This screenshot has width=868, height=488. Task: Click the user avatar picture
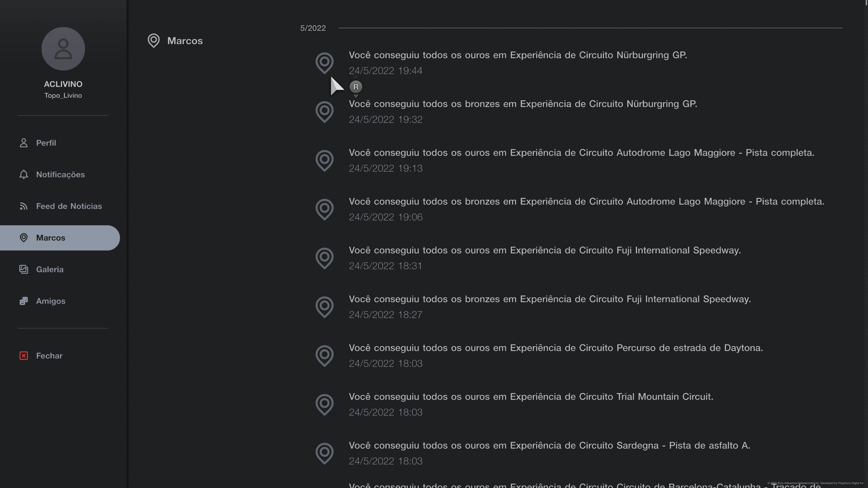(63, 49)
